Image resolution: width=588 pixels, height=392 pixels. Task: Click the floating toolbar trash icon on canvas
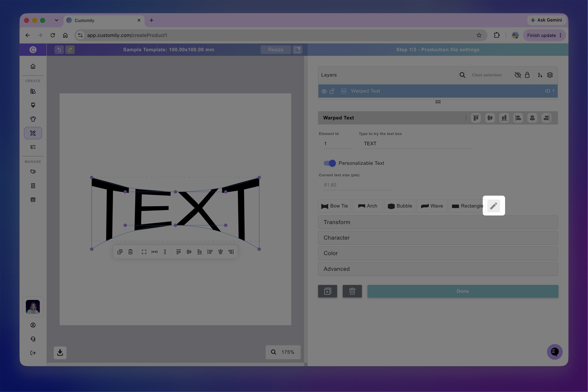pyautogui.click(x=130, y=252)
